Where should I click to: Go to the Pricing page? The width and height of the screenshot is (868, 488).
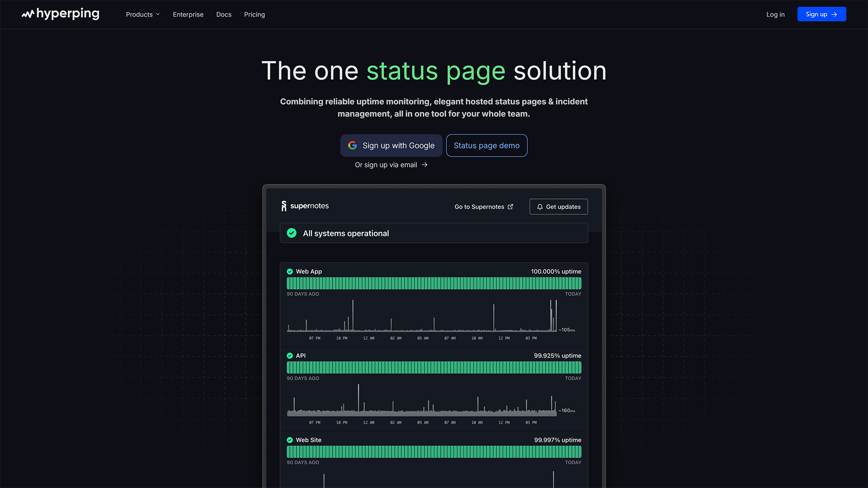pos(255,14)
